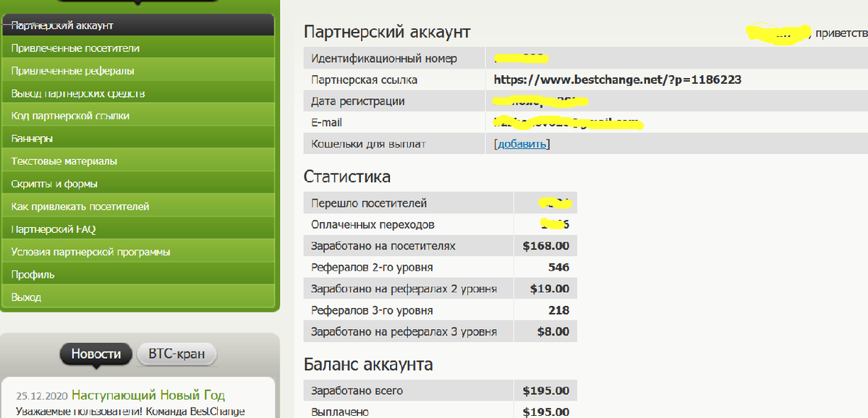Screen dimensions: 868x418
Task: Click Рефералов 3-го уровня value 218
Action: tap(559, 310)
